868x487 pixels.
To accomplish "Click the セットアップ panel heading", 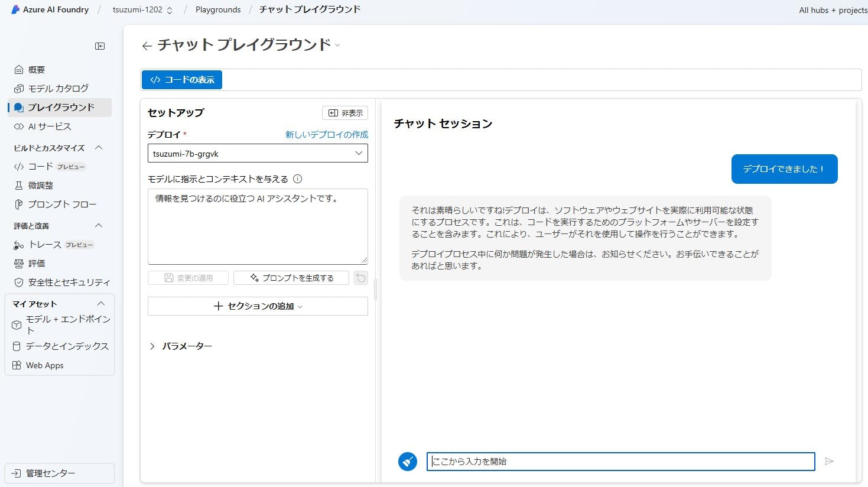I will click(x=176, y=113).
